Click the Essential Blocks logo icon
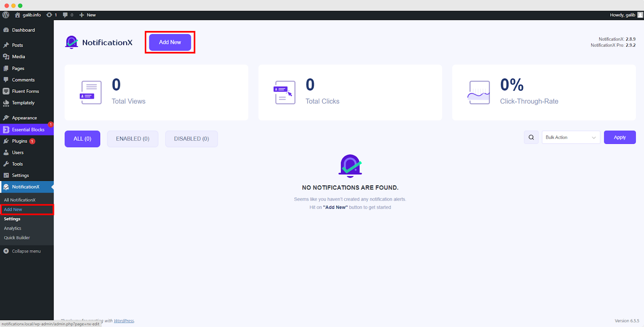Screen dimensions: 644x327 [6, 130]
